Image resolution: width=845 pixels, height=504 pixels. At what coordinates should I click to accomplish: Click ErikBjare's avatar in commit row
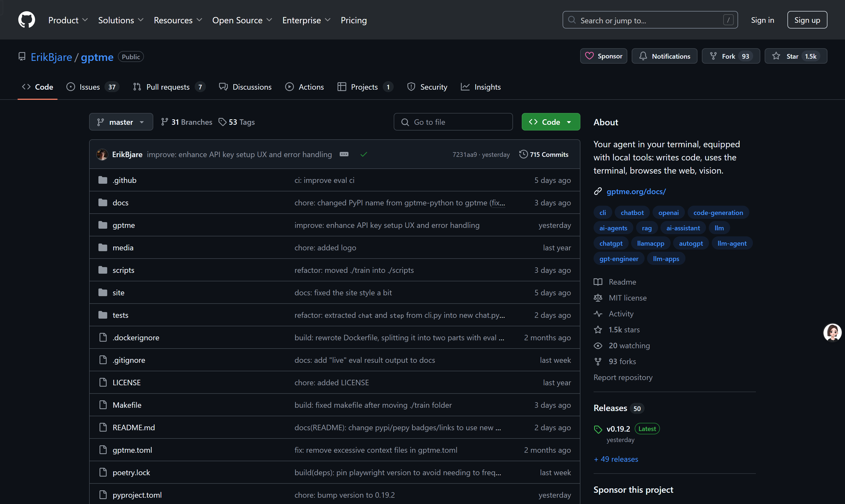click(102, 154)
